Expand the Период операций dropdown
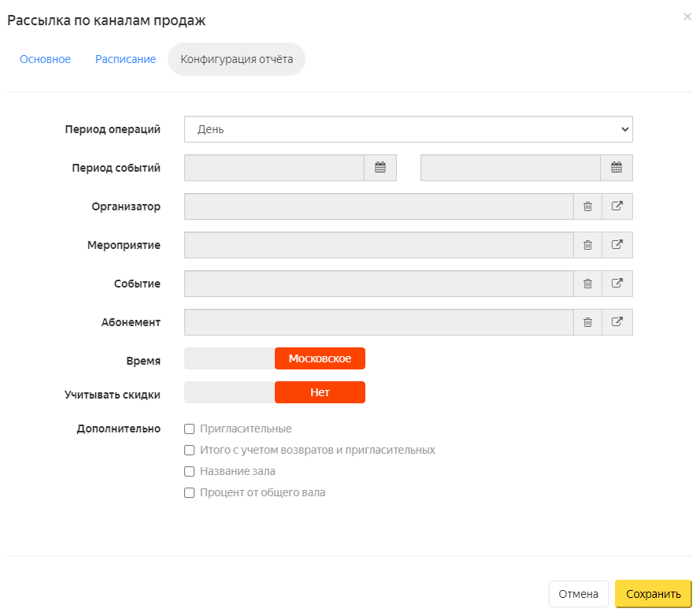Screen dimensions: 700x616 tap(409, 129)
